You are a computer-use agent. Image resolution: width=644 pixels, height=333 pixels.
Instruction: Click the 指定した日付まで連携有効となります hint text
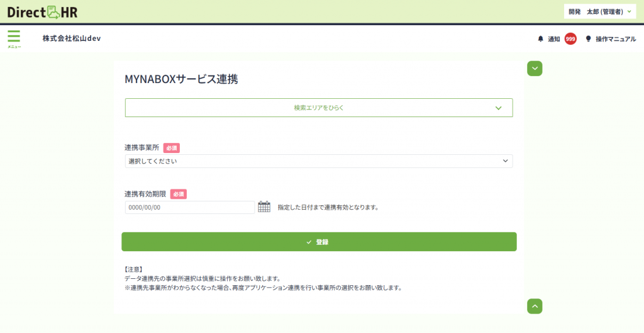328,207
